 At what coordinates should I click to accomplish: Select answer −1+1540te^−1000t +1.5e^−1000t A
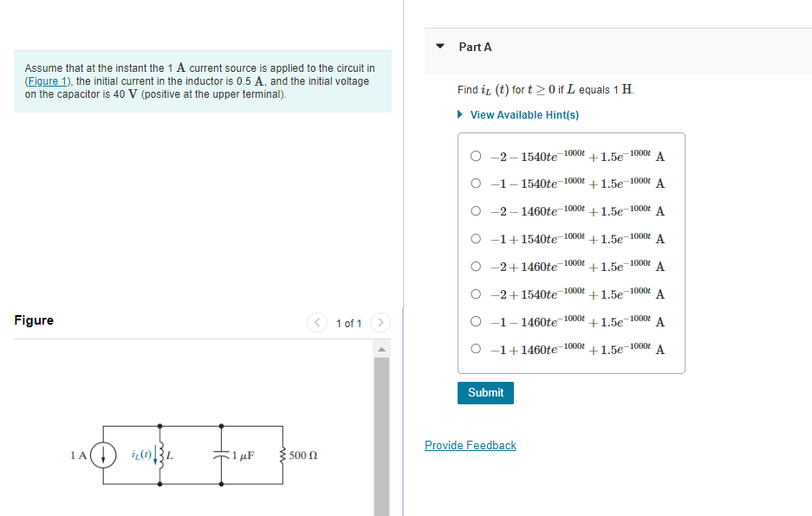click(x=476, y=239)
